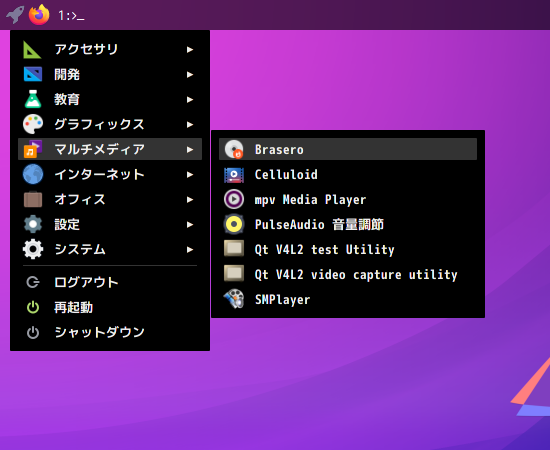Open the アクセサリ menu category

(110, 49)
